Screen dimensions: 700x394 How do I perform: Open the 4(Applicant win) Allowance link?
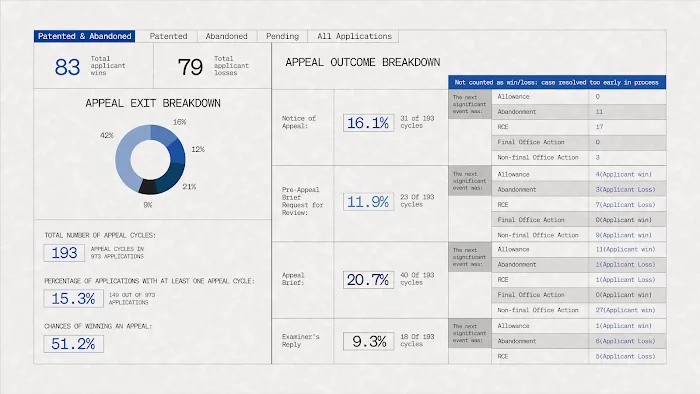[623, 174]
